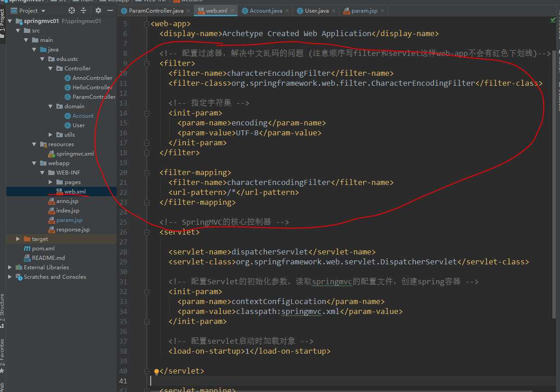The height and width of the screenshot is (392, 560).
Task: Click the green inspection checkmark indicator
Action: 553,20
